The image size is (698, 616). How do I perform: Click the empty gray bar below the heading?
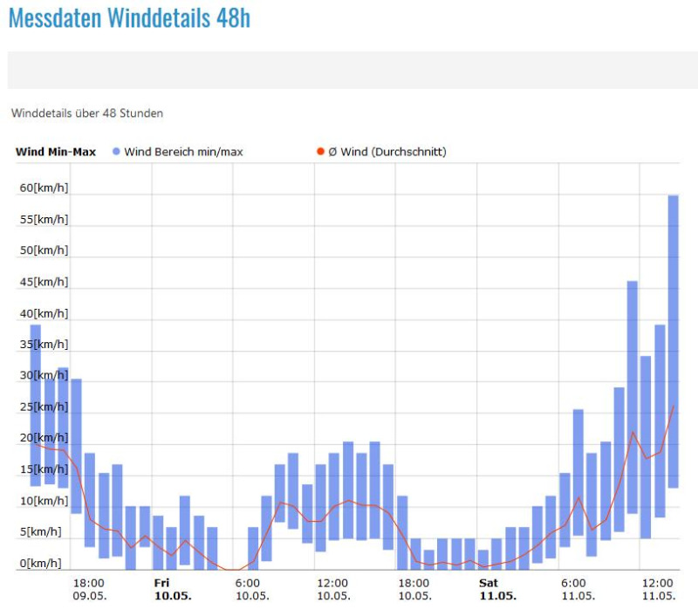[x=352, y=70]
